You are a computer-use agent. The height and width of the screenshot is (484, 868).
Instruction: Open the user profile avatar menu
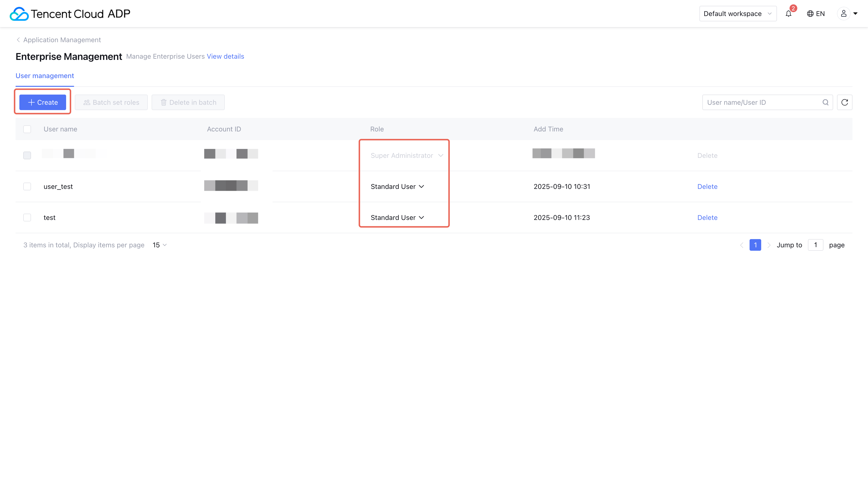tap(843, 14)
